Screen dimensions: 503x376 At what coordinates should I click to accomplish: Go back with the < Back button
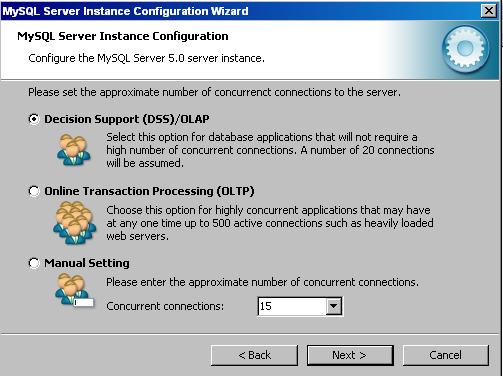coord(254,355)
